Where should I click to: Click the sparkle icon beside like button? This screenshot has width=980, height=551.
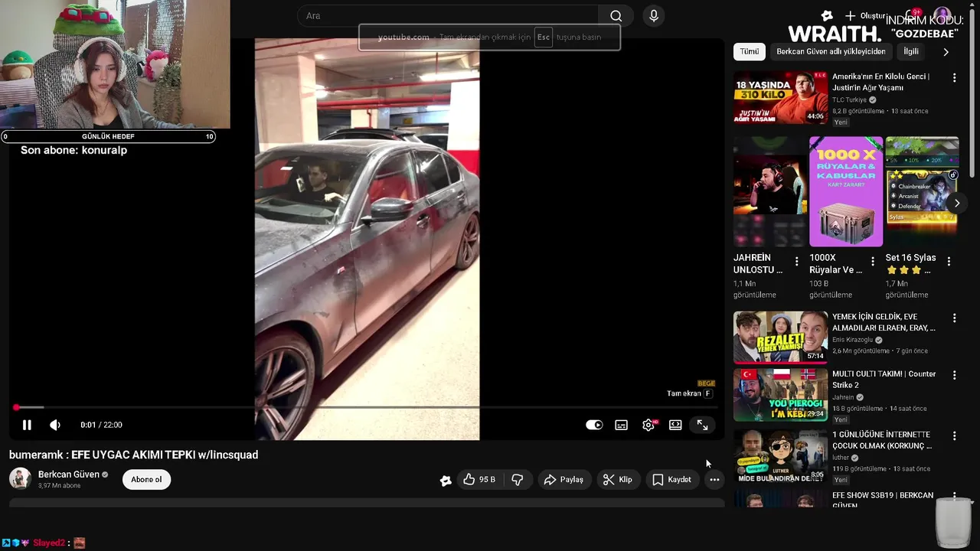click(446, 480)
